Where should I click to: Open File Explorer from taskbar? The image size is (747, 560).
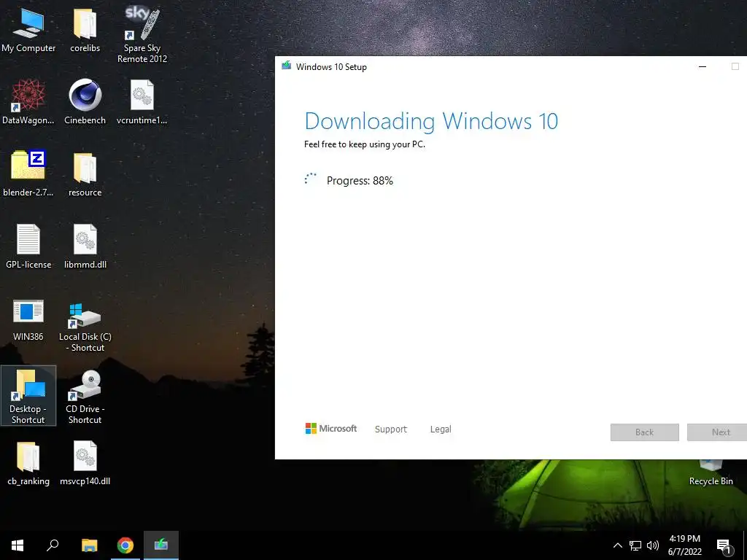click(x=89, y=545)
